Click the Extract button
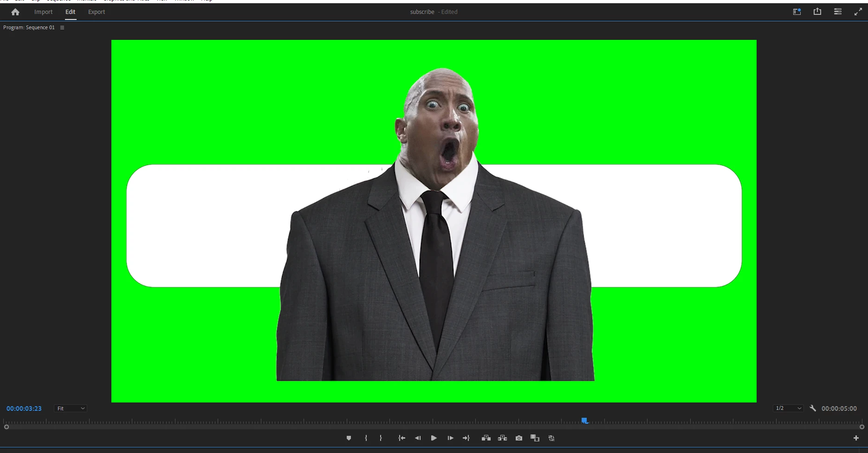The height and width of the screenshot is (453, 868). click(x=502, y=438)
